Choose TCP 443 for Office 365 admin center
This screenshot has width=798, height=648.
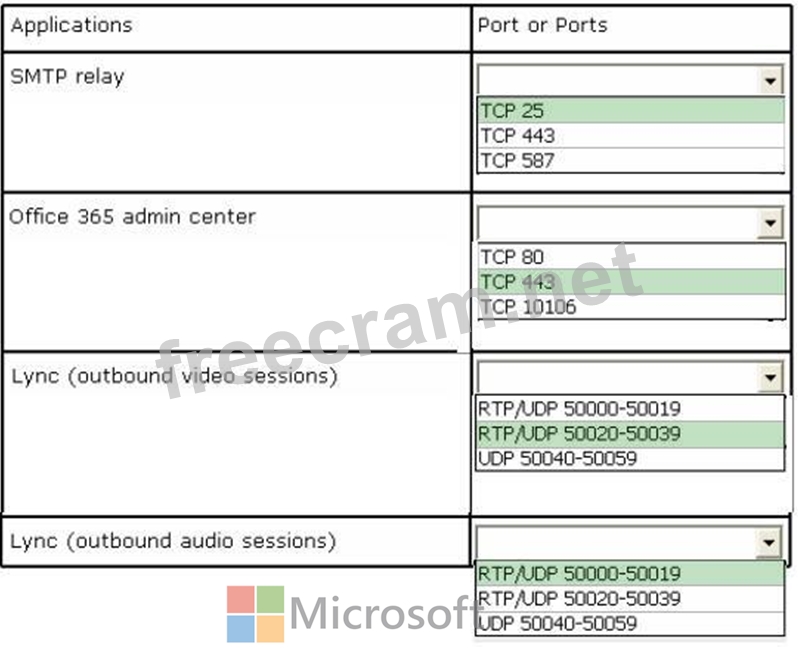pos(631,281)
